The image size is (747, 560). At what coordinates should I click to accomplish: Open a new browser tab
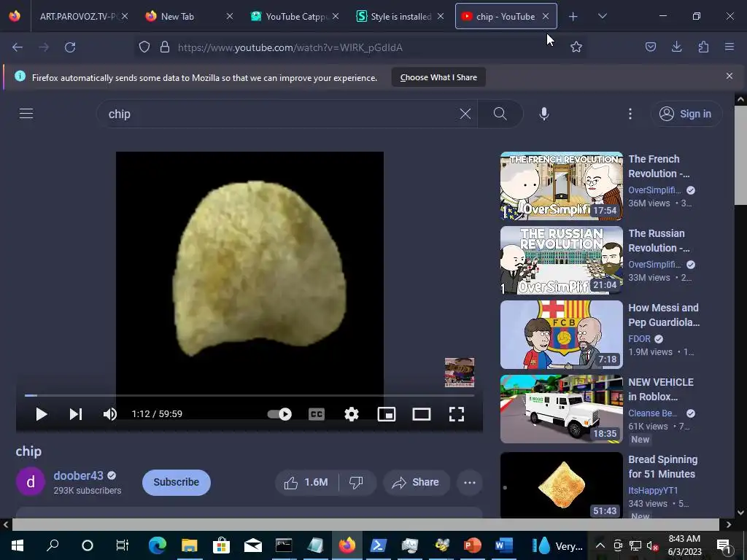click(573, 17)
